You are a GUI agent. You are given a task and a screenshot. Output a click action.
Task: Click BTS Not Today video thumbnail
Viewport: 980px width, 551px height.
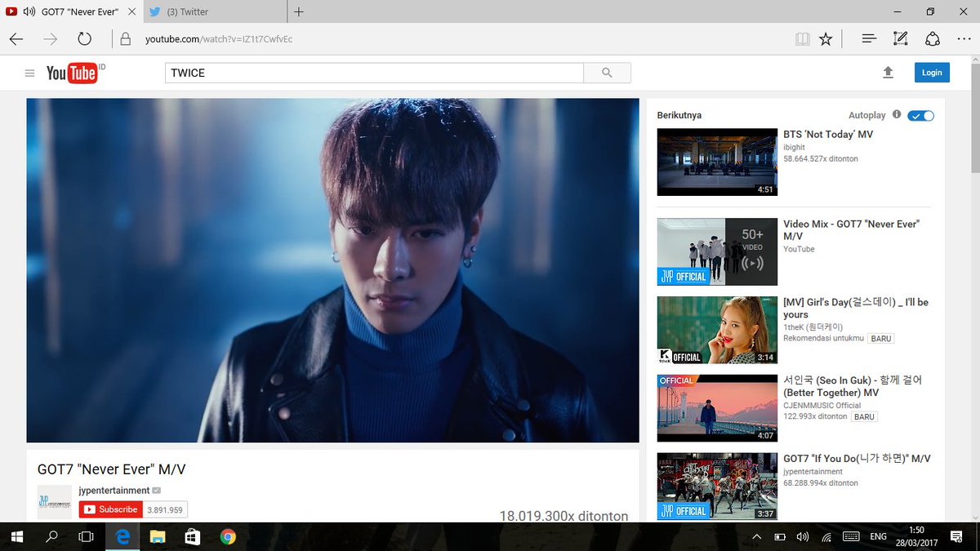717,162
